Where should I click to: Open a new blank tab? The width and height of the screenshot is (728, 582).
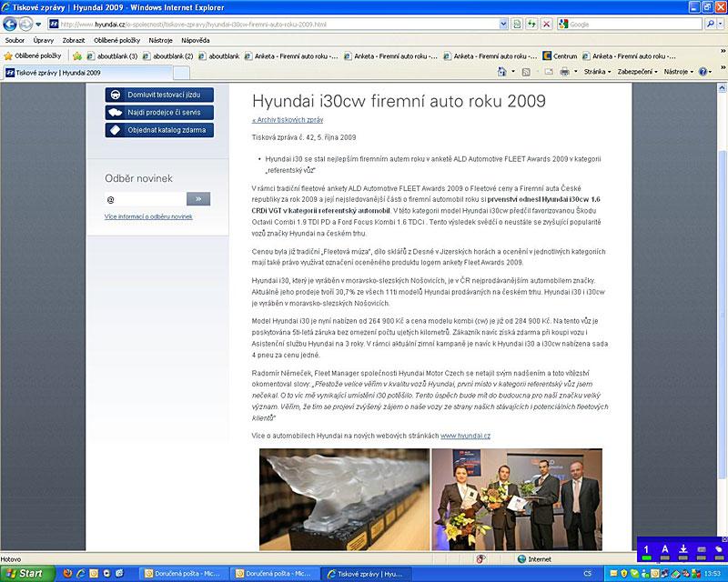[181, 73]
